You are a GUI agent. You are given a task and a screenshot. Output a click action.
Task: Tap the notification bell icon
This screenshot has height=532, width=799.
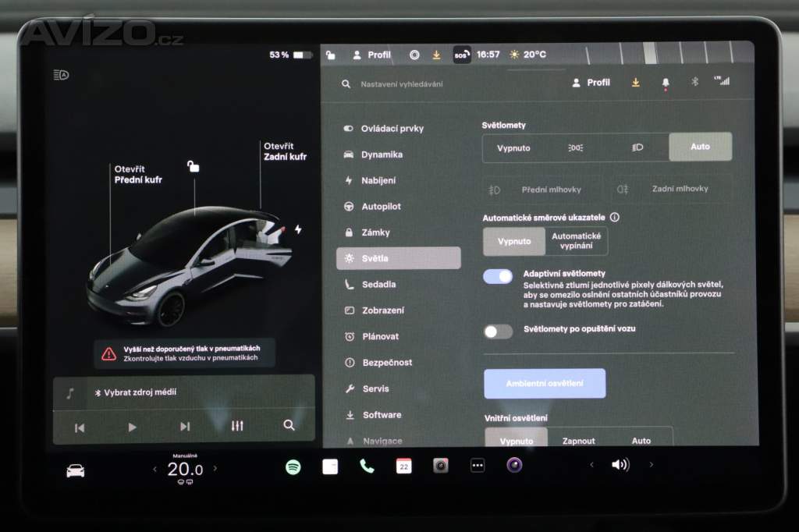pos(666,83)
